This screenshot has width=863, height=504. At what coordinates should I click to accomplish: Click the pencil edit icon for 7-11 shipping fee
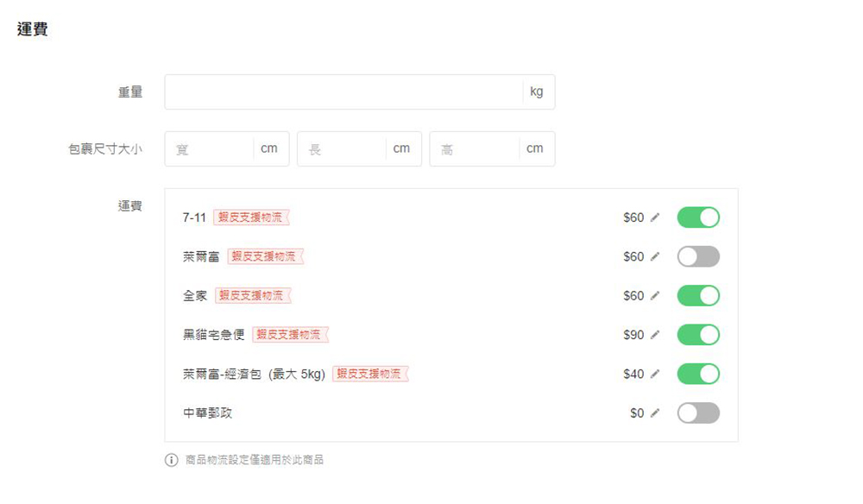(655, 217)
